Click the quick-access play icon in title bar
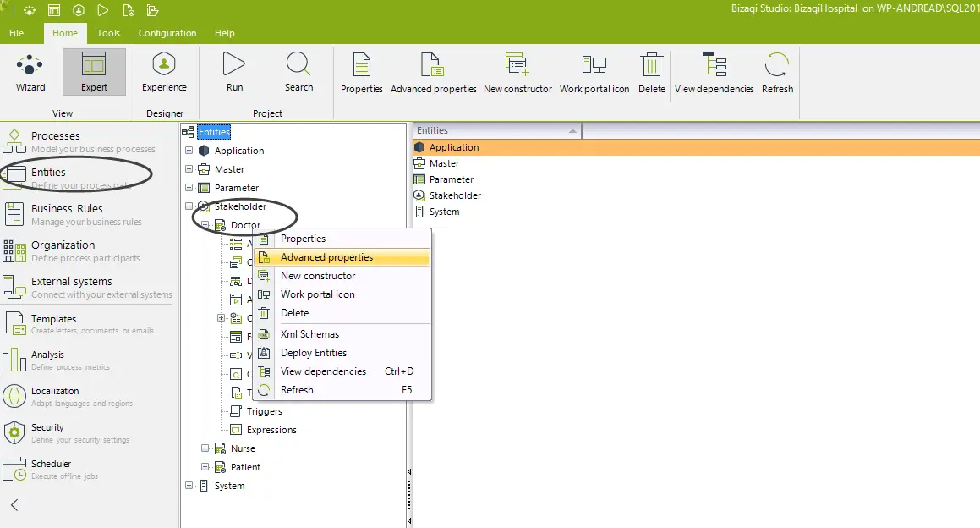Image resolution: width=980 pixels, height=528 pixels. (102, 10)
